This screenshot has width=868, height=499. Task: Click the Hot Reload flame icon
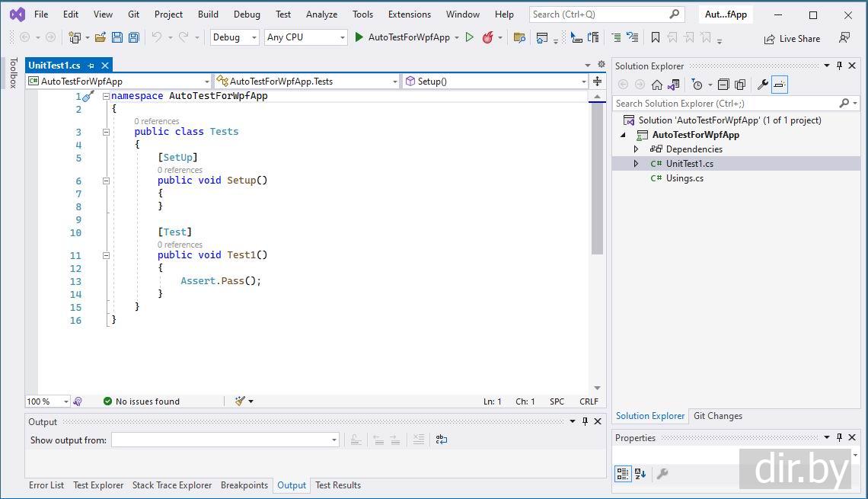[488, 37]
